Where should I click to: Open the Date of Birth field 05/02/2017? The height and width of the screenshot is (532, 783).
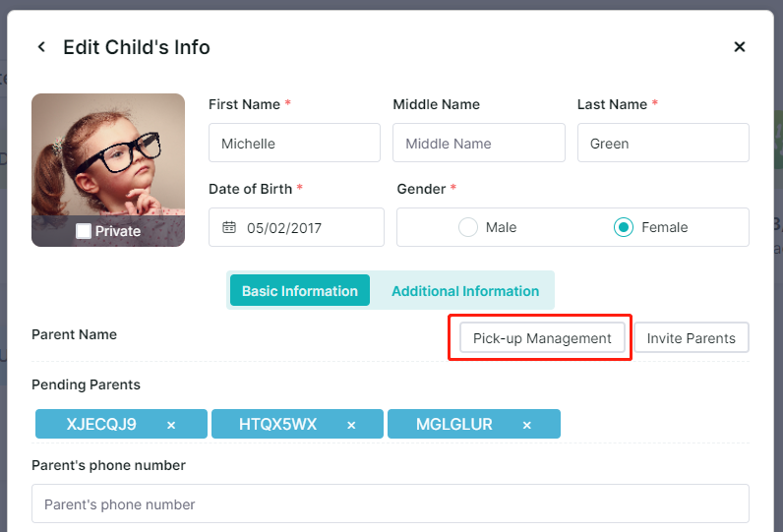coord(297,227)
